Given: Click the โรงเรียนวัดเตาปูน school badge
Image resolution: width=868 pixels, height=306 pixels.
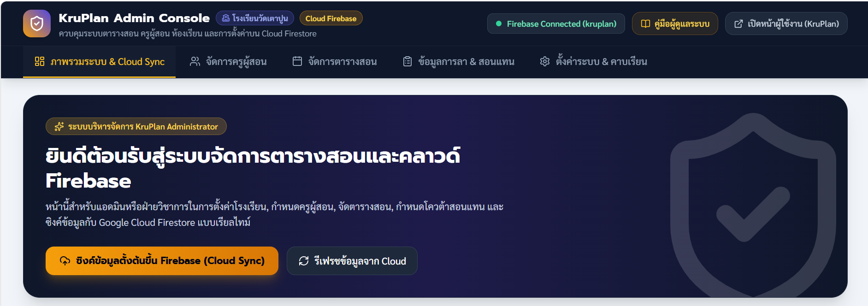Looking at the screenshot, I should [x=255, y=18].
